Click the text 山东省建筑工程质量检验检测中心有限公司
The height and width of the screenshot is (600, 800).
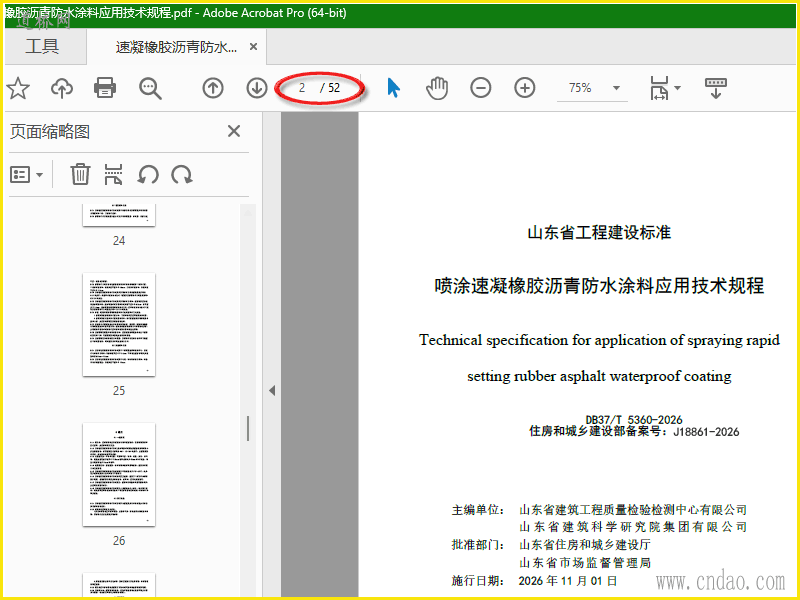633,510
